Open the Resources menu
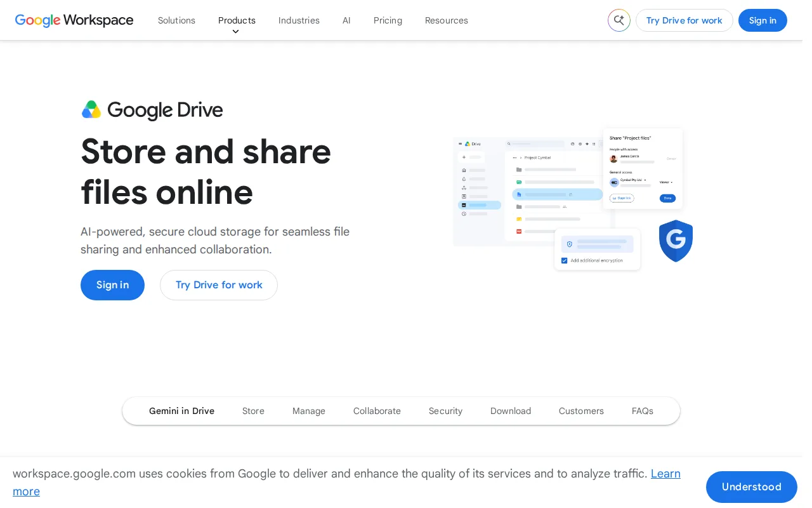 pos(447,20)
